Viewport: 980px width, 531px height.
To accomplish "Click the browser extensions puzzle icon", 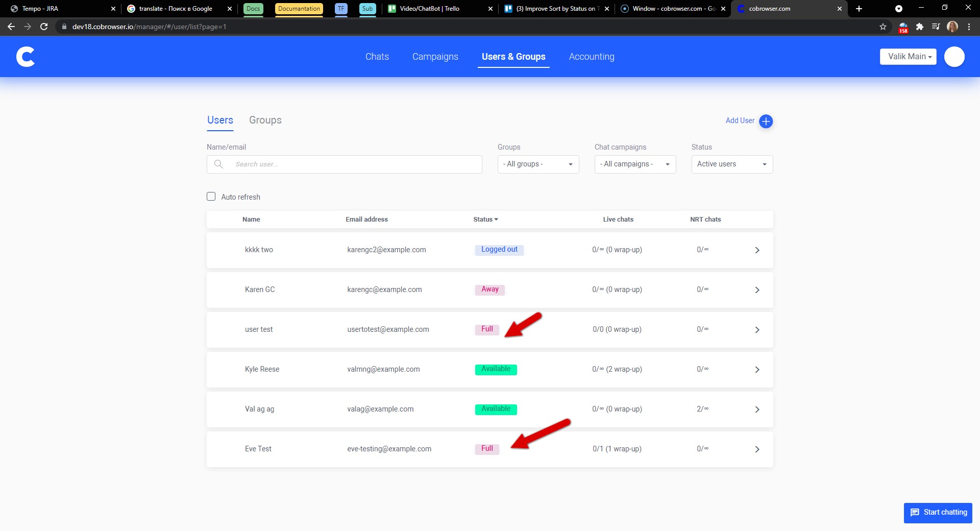I will tap(920, 27).
